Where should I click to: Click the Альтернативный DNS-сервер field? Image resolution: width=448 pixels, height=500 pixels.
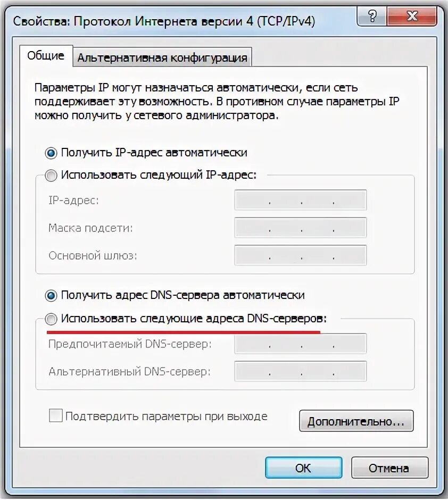click(301, 371)
